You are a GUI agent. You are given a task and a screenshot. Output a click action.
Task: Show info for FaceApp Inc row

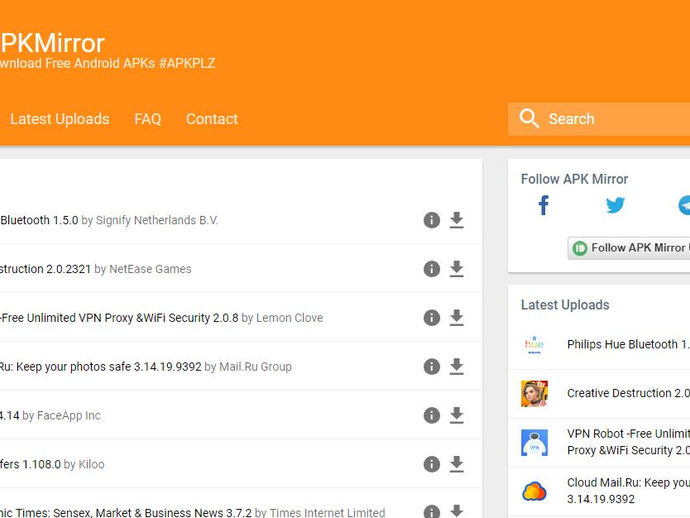click(x=431, y=415)
